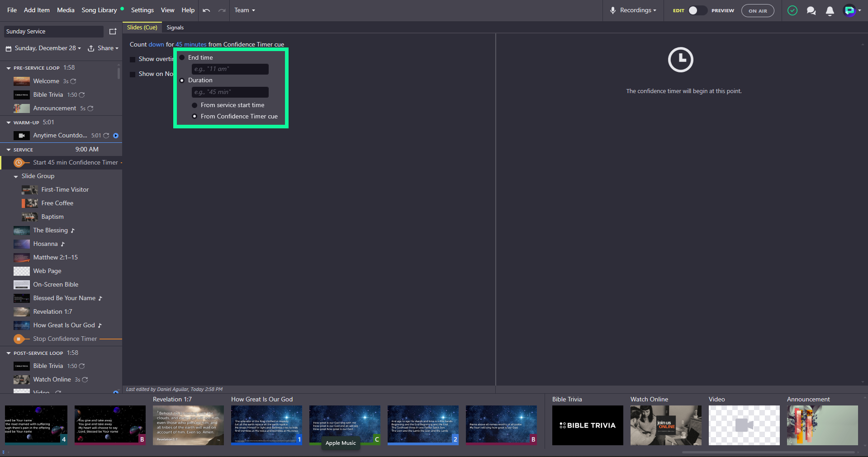Screen dimensions: 868x457
Task: Click the new presentation icon beside Sunday Service
Action: (x=113, y=31)
